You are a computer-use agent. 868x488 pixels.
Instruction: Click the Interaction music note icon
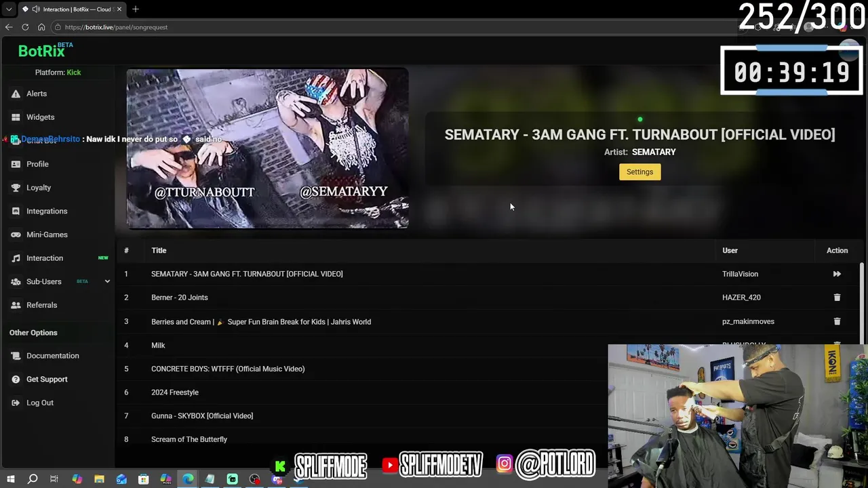click(x=16, y=258)
